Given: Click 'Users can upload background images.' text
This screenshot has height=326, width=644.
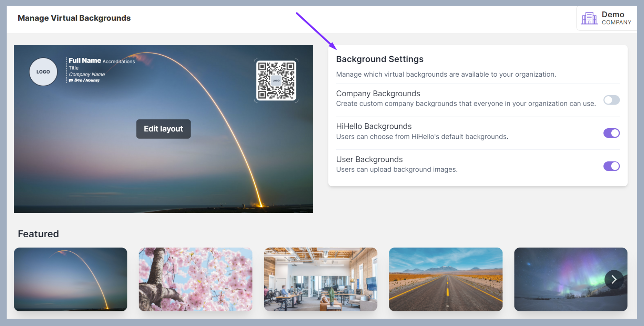Looking at the screenshot, I should pyautogui.click(x=397, y=170).
